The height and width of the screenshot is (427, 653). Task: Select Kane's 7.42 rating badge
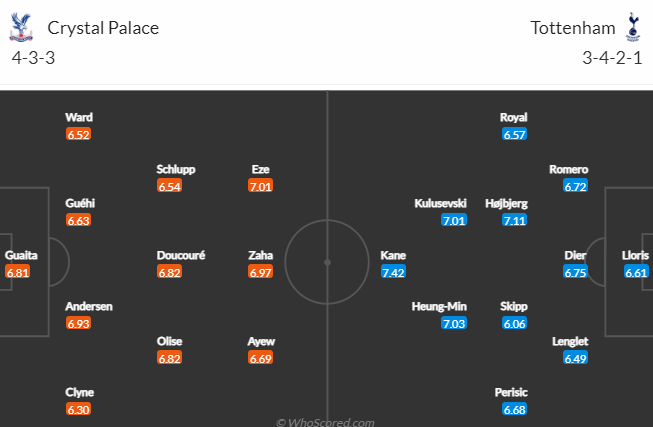pos(393,272)
